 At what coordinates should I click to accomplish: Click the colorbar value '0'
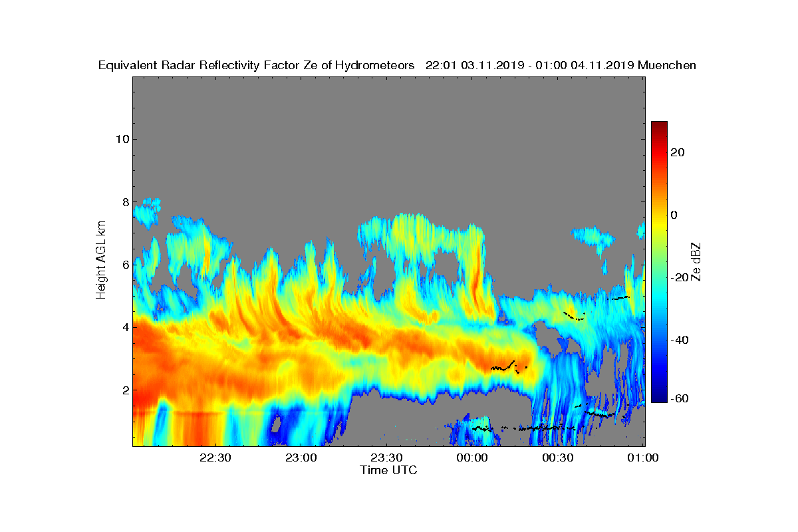click(675, 215)
